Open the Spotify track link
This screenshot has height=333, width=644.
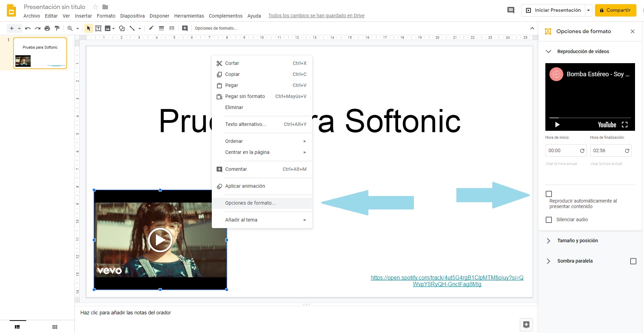coord(447,281)
